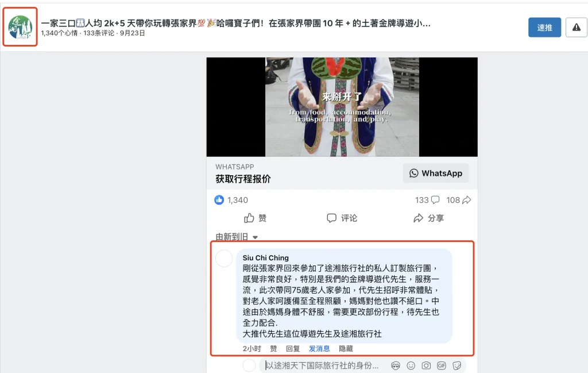Click 发消息 link under the comment
588x373 pixels.
[x=319, y=349]
